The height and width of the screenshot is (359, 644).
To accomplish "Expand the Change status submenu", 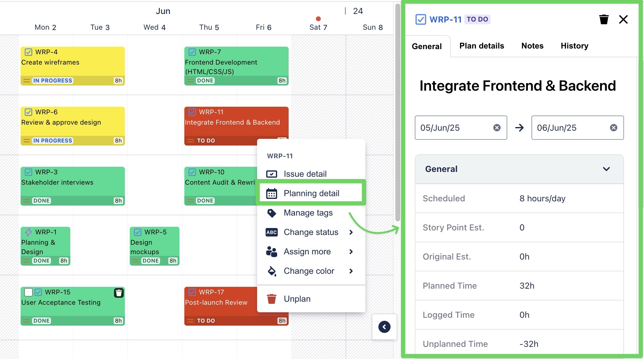I will pyautogui.click(x=351, y=232).
